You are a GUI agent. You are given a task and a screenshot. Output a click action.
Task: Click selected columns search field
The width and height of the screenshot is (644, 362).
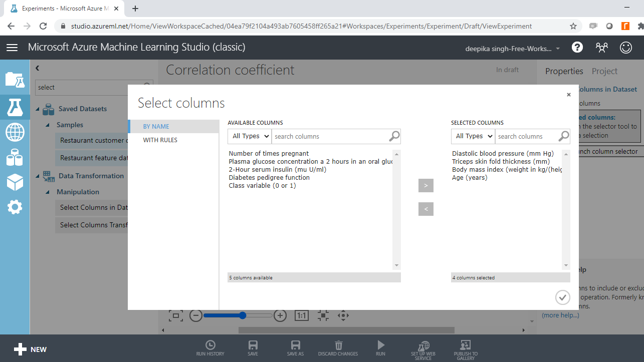pyautogui.click(x=527, y=136)
